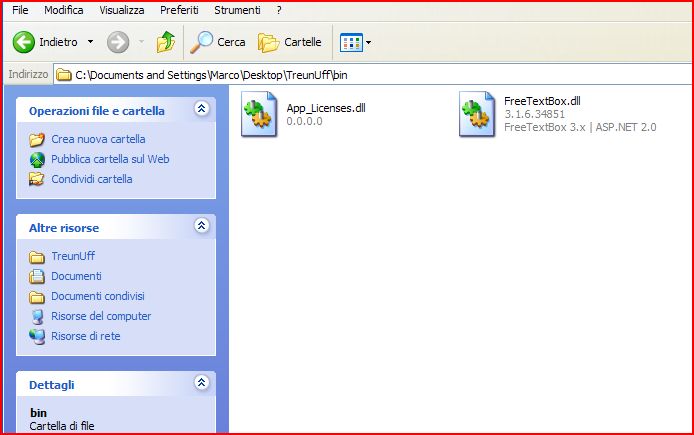Open the ? help menu
Viewport: 694px width, 435px height.
(x=279, y=10)
